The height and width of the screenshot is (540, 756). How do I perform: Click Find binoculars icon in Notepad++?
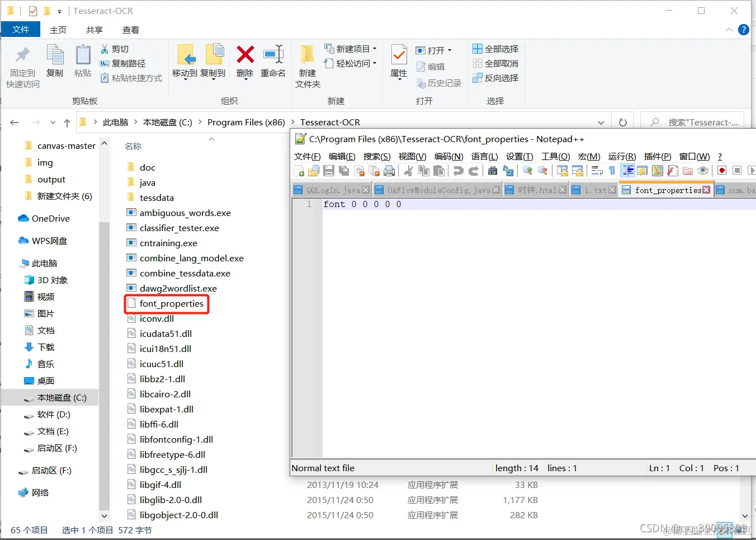[x=493, y=171]
